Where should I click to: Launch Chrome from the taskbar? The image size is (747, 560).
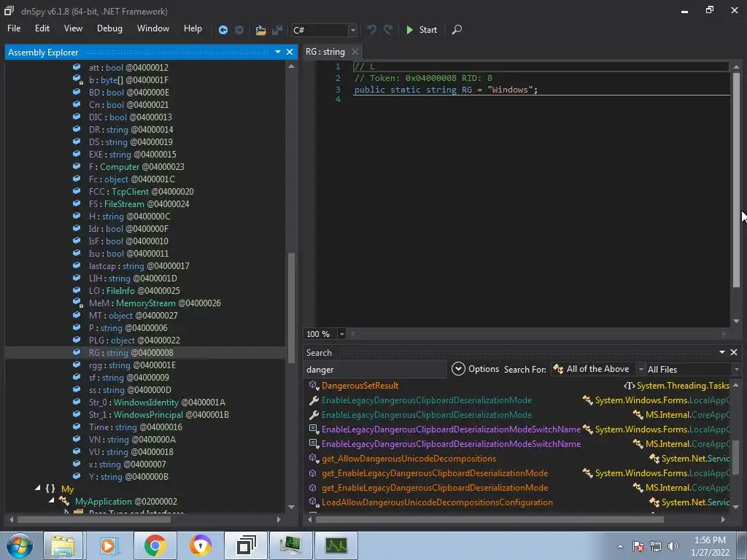coord(155,545)
